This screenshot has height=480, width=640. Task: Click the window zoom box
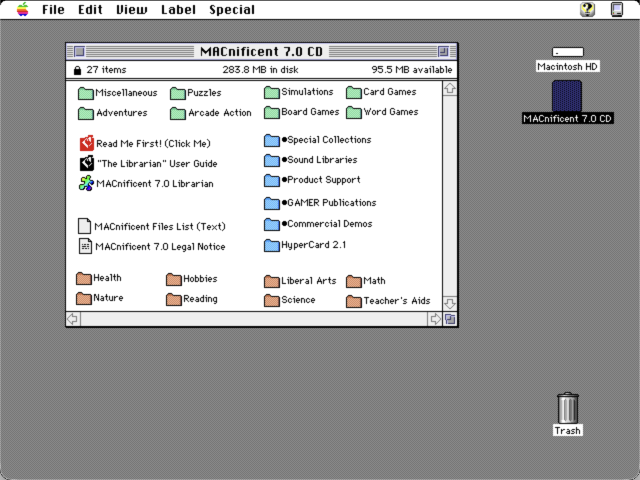pos(443,51)
